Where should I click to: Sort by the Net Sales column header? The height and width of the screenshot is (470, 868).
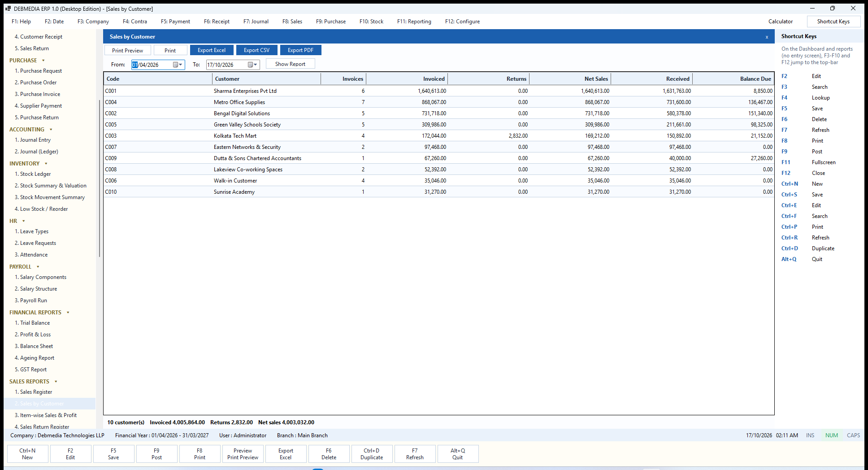click(570, 79)
